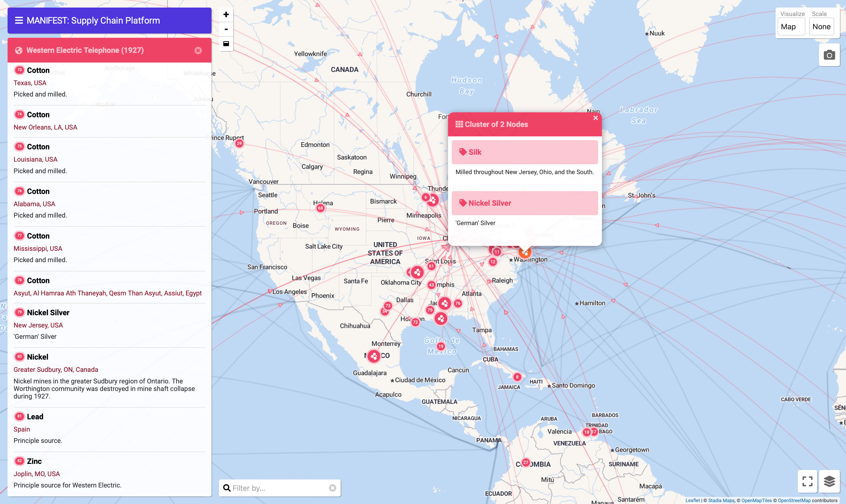The image size is (846, 504).
Task: Open New Orleans, LA, USA location link
Action: coord(46,127)
